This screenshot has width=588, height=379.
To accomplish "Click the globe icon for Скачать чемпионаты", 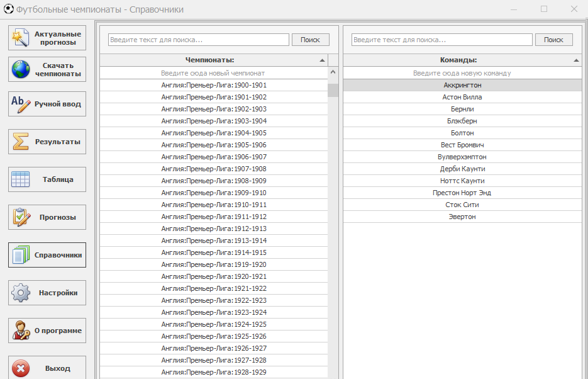I will [20, 69].
